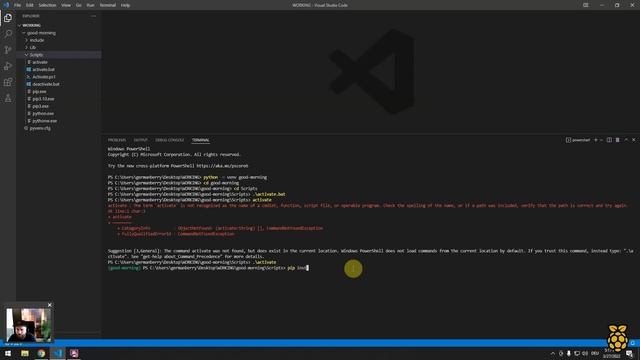
Task: Open the Edit menu
Action: click(29, 5)
